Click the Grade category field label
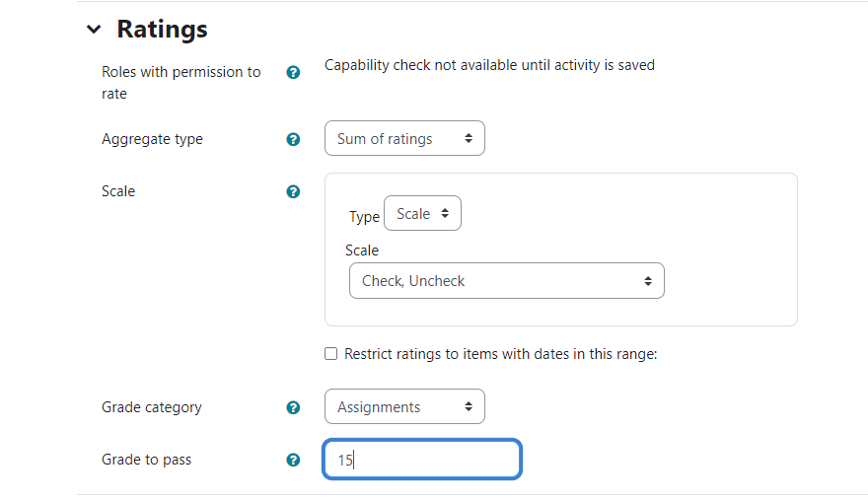The image size is (868, 502). point(151,407)
